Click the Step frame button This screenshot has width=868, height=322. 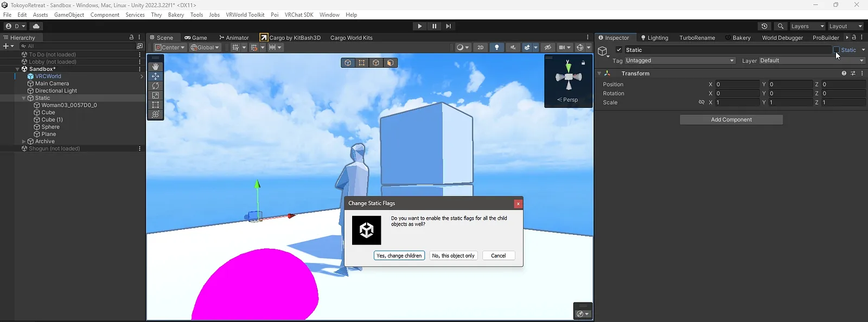(x=448, y=26)
